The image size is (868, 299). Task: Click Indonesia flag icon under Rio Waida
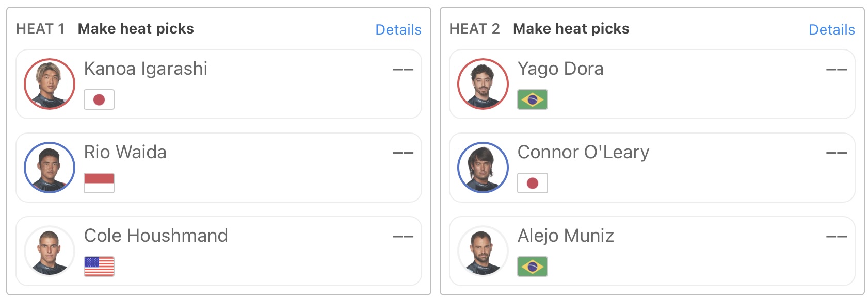(99, 183)
